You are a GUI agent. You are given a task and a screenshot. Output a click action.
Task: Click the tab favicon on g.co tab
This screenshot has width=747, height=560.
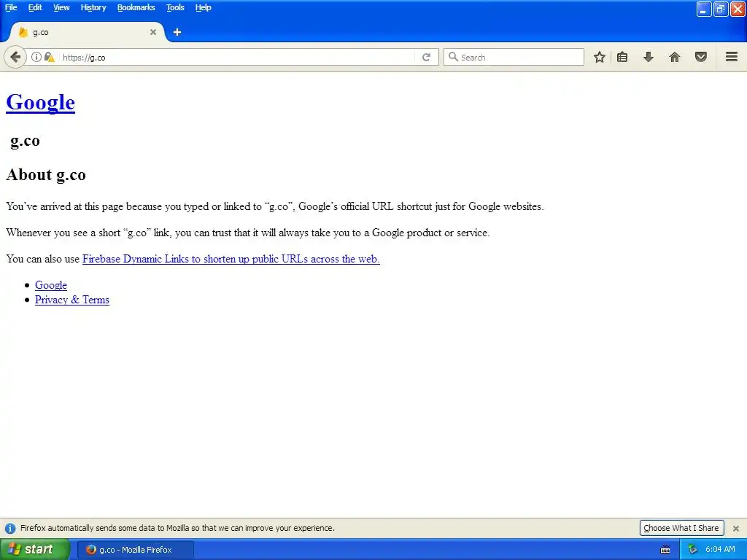[x=23, y=32]
